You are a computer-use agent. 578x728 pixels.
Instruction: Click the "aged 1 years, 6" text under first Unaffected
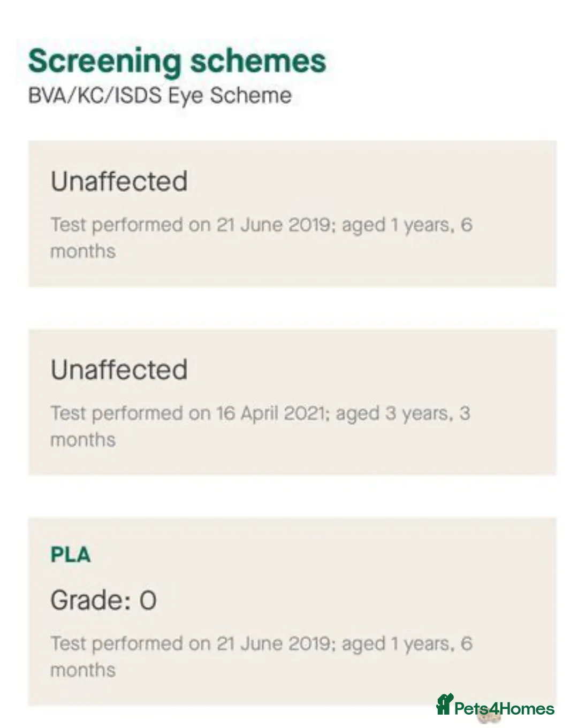click(407, 225)
